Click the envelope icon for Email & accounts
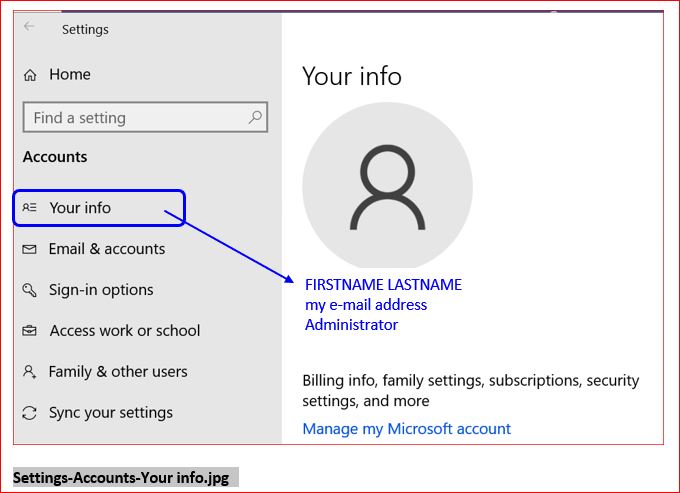This screenshot has width=680, height=493. [30, 249]
